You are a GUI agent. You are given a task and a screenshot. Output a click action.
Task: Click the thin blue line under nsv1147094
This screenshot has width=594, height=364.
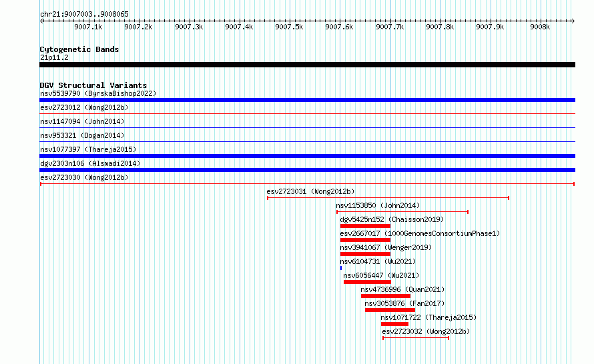click(x=307, y=127)
